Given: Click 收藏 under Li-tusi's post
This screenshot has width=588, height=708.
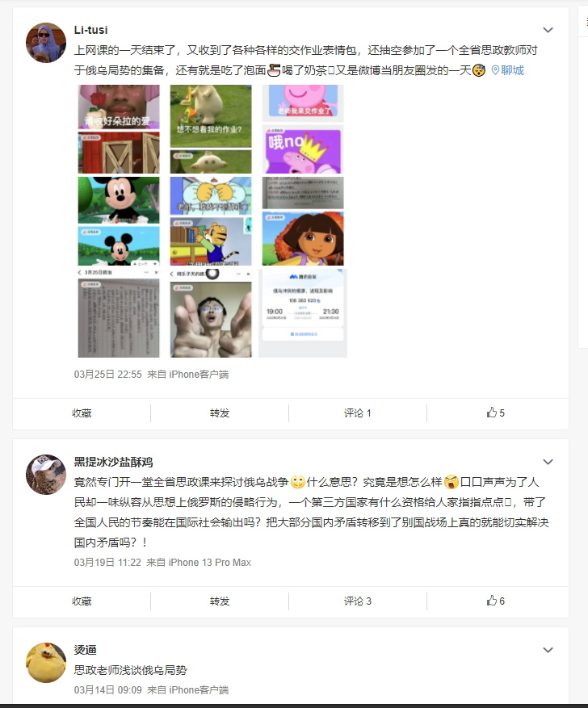Looking at the screenshot, I should [x=82, y=413].
